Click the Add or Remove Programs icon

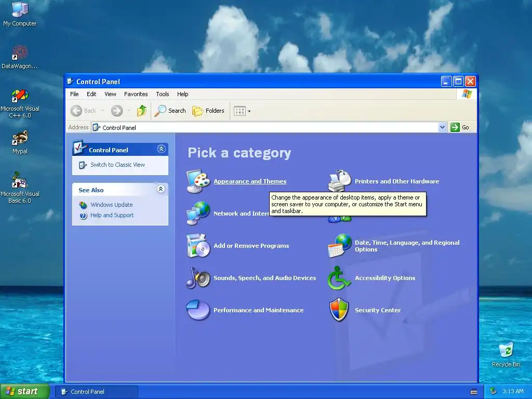pos(198,246)
